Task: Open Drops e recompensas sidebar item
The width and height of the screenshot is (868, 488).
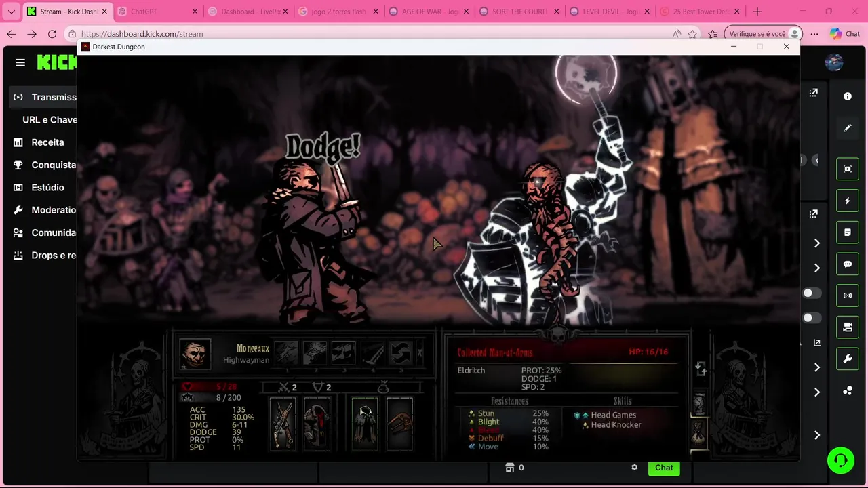Action: (x=45, y=256)
